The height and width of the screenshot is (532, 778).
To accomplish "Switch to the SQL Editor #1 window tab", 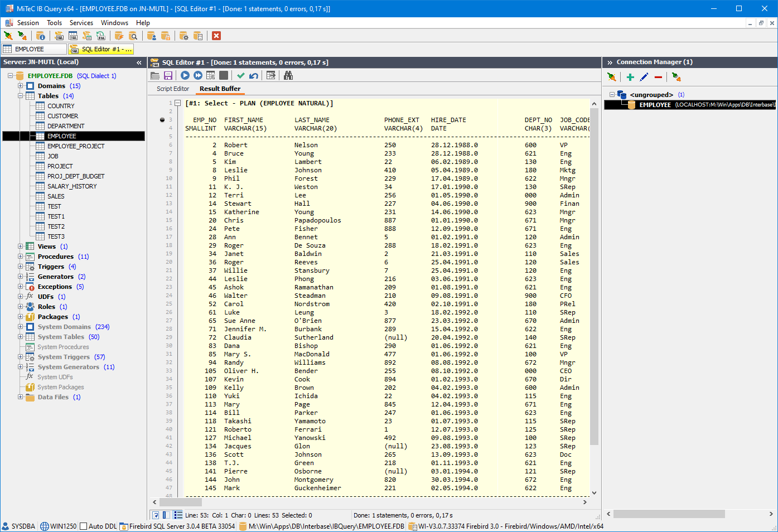I will coord(102,49).
